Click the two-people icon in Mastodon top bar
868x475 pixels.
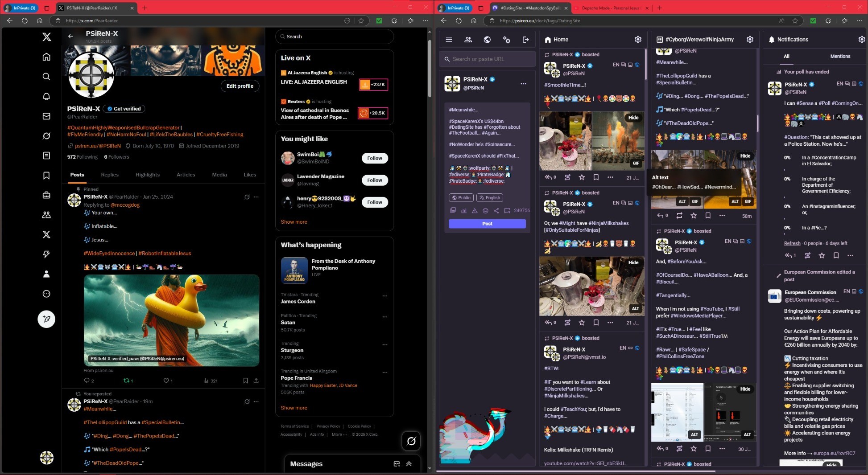(x=468, y=40)
